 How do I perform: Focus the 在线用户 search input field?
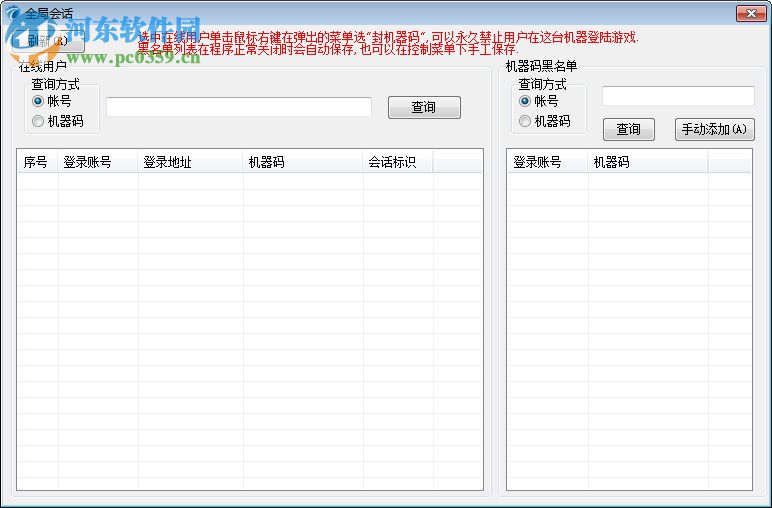point(239,107)
